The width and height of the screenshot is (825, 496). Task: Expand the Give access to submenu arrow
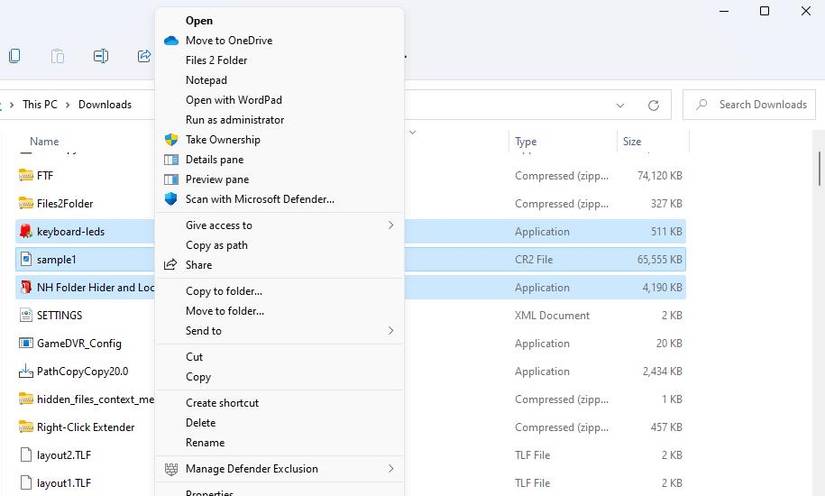coord(391,226)
